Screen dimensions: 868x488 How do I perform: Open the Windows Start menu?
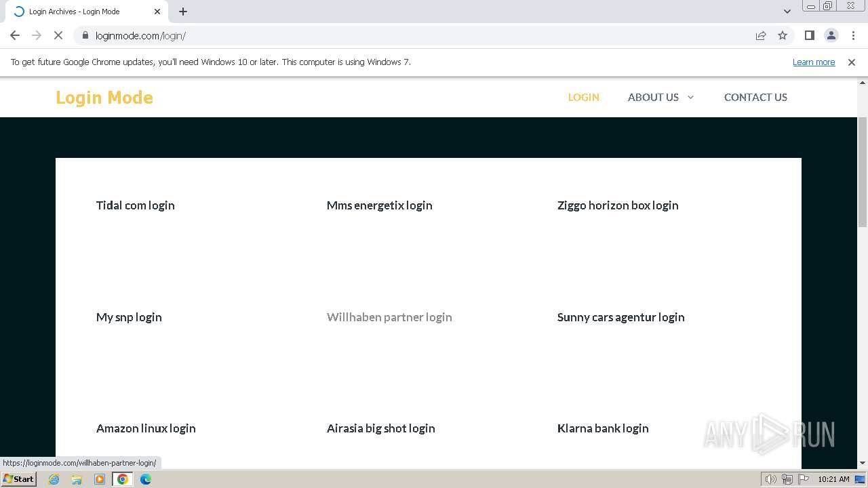(18, 479)
